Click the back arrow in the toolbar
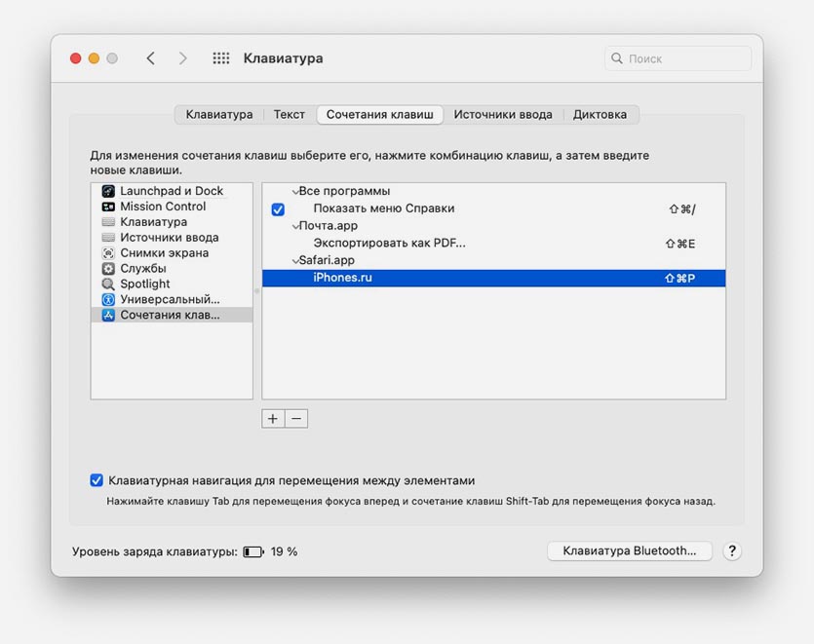The image size is (814, 644). click(x=151, y=58)
